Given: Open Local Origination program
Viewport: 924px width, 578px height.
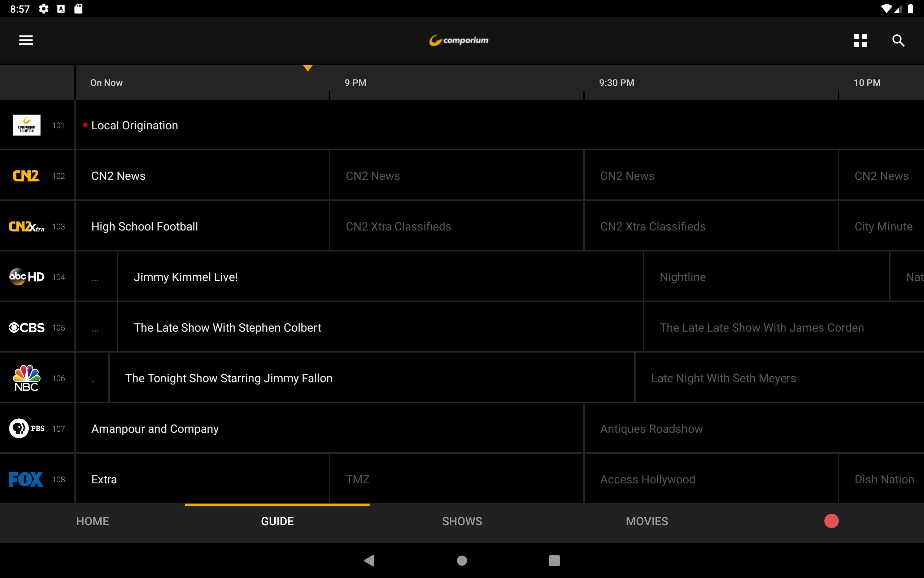Looking at the screenshot, I should [x=500, y=125].
